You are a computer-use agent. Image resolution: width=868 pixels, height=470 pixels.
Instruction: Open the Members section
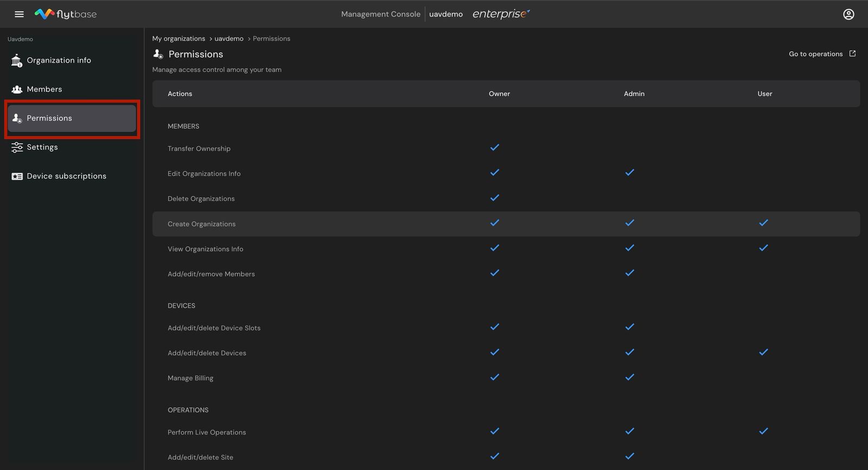pyautogui.click(x=72, y=89)
